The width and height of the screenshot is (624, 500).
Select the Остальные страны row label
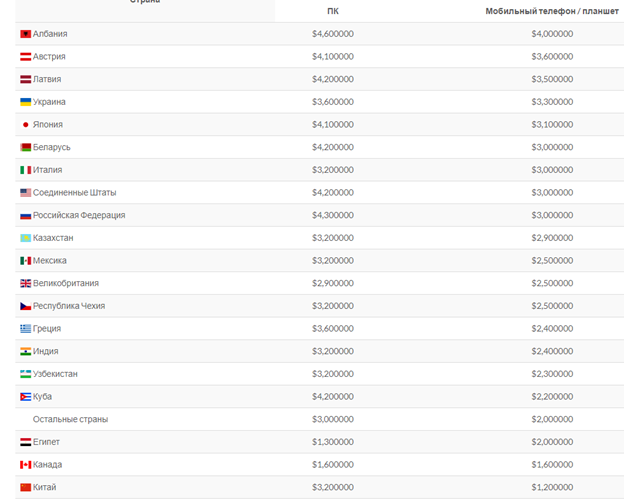point(70,420)
